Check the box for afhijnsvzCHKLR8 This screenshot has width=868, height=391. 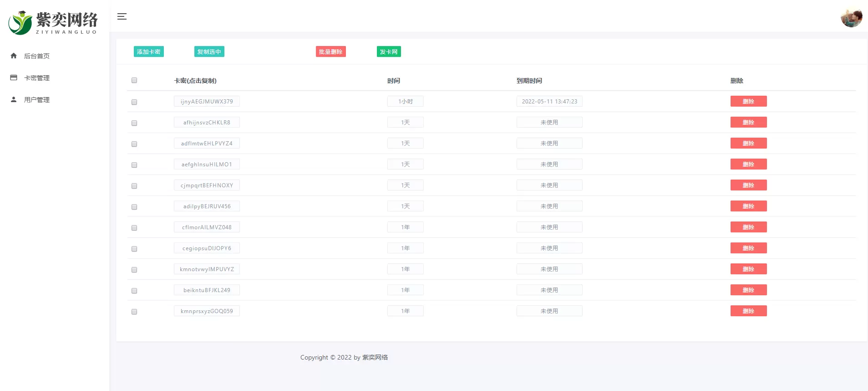[x=134, y=123]
